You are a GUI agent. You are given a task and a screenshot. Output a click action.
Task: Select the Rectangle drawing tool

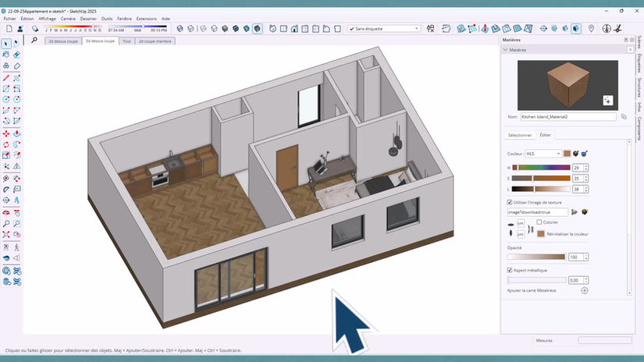(6, 89)
